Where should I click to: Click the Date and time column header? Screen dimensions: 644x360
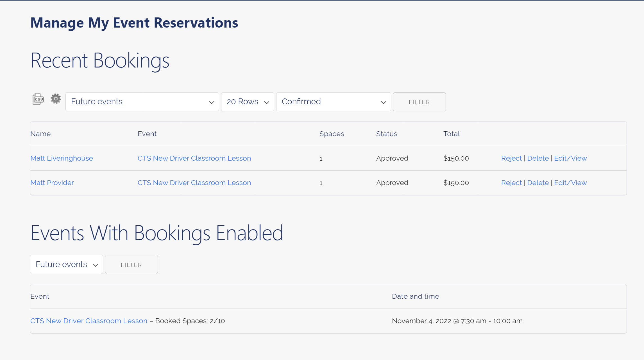[415, 296]
